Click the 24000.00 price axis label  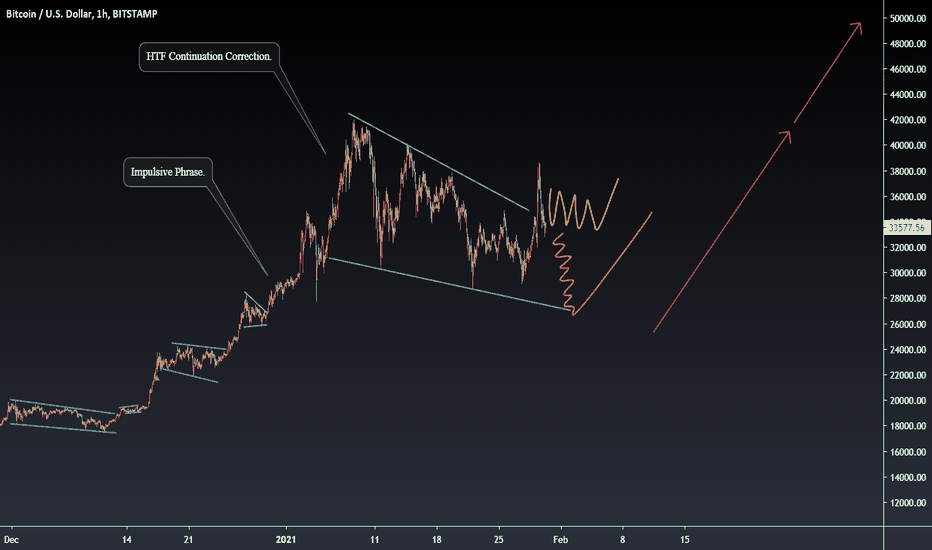click(x=908, y=350)
